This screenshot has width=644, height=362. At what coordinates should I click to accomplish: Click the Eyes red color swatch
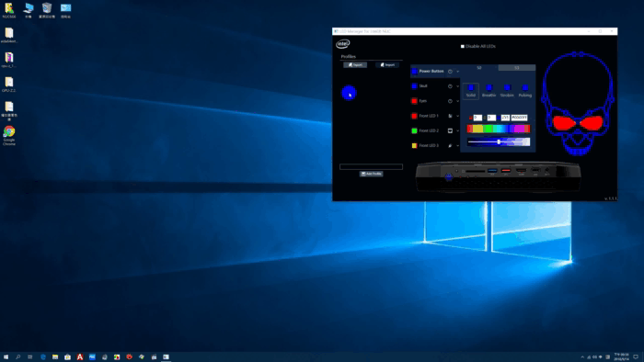[x=414, y=101]
